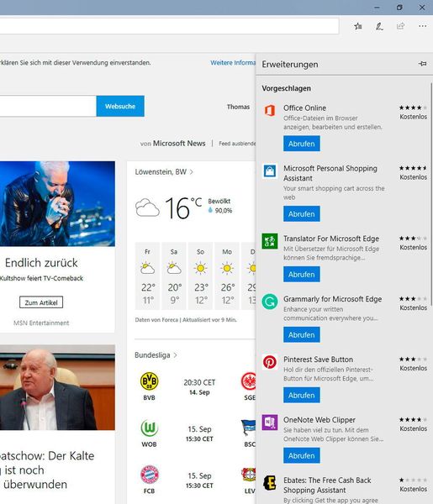Click the Translator For Microsoft Edge icon

point(270,241)
